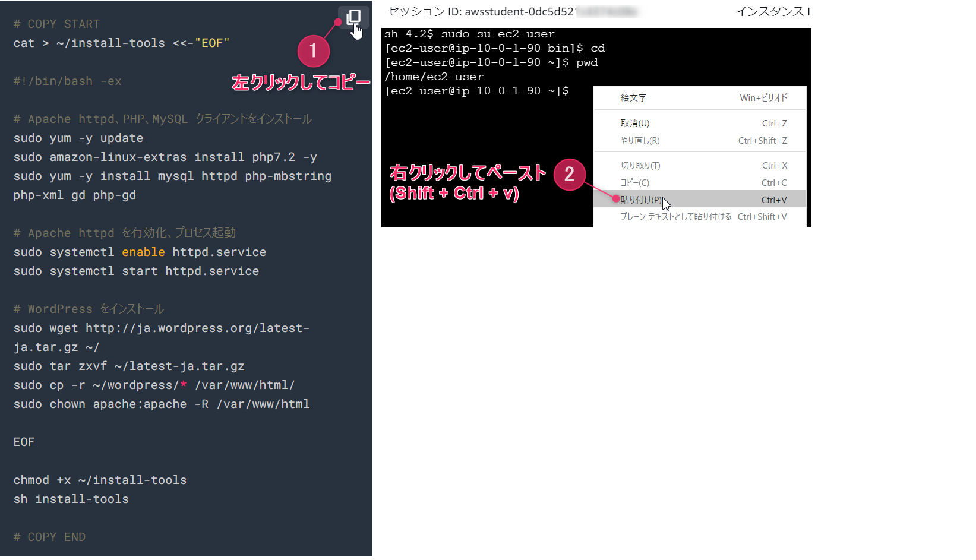Select 絵文字 in the context menu
Viewport: 976px width, 560px height.
[633, 98]
